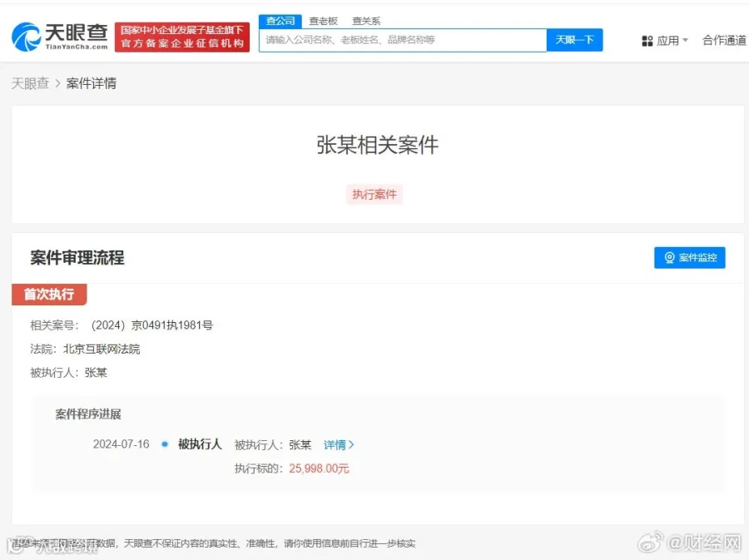Click the 详情 chevron arrow
This screenshot has height=560, width=749.
click(351, 445)
